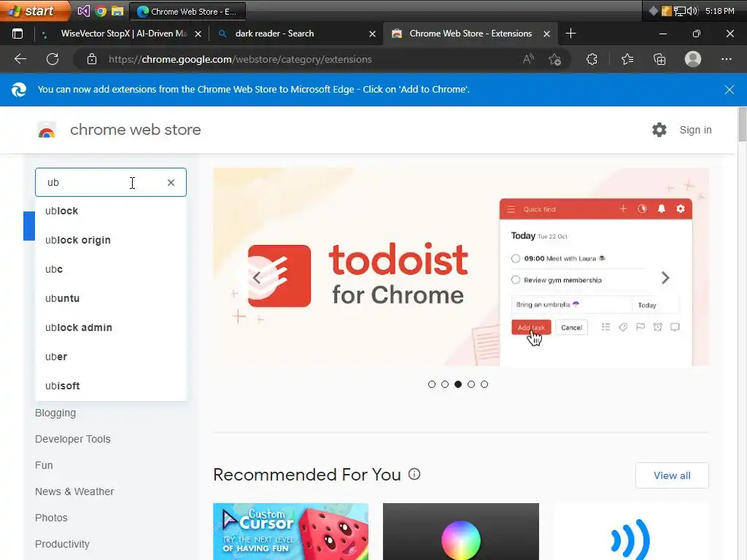Viewport: 747px width, 560px height.
Task: Toggle the Read aloud icon
Action: (x=528, y=59)
